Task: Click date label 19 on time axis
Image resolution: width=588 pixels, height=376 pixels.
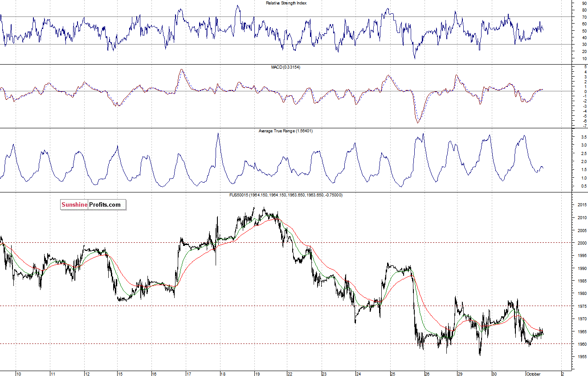Action: point(257,374)
